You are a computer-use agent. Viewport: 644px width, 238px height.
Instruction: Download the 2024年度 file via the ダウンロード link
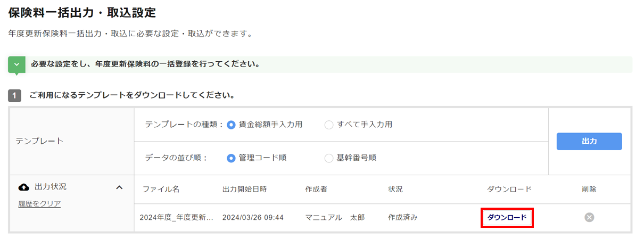(507, 217)
